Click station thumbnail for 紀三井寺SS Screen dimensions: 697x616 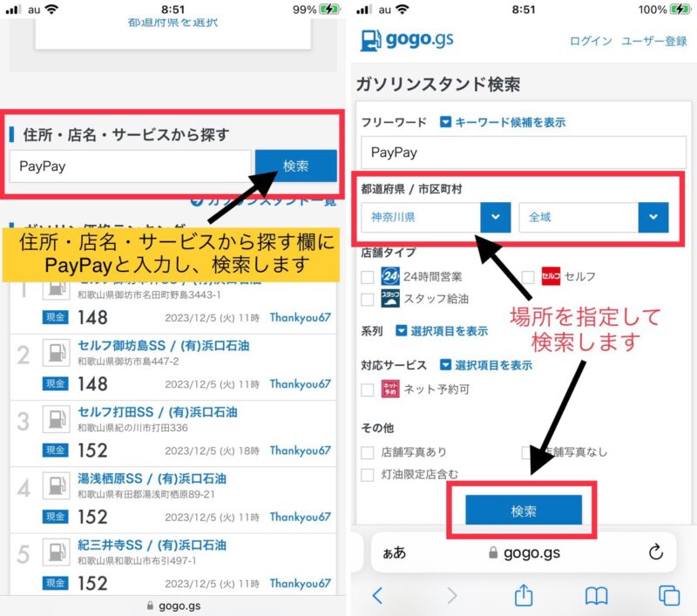(56, 552)
